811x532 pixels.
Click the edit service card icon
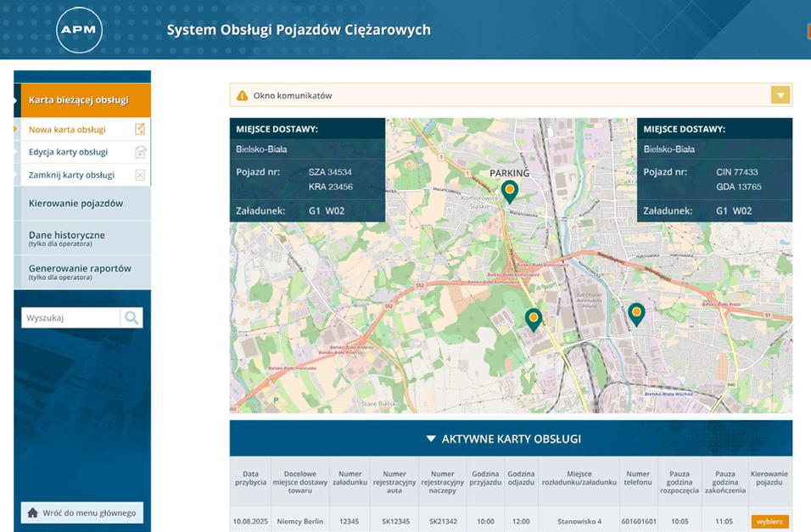tap(140, 153)
